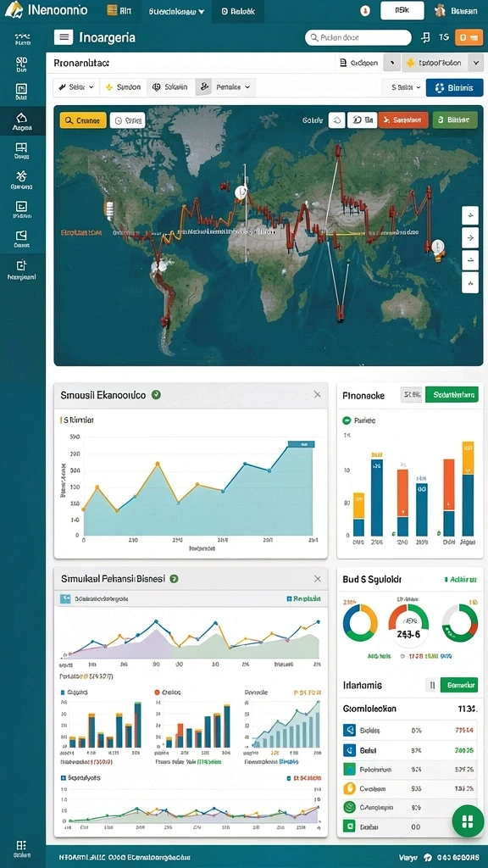Viewport: 488px width, 868px height.
Task: Open the sidebar export icon
Action: [x=21, y=269]
